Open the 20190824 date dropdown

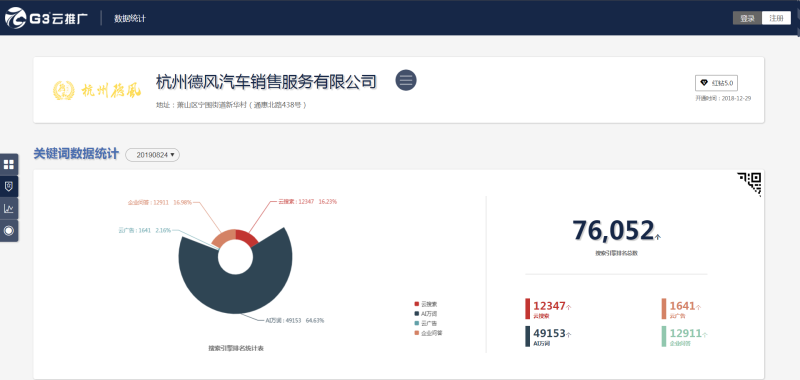[153, 155]
